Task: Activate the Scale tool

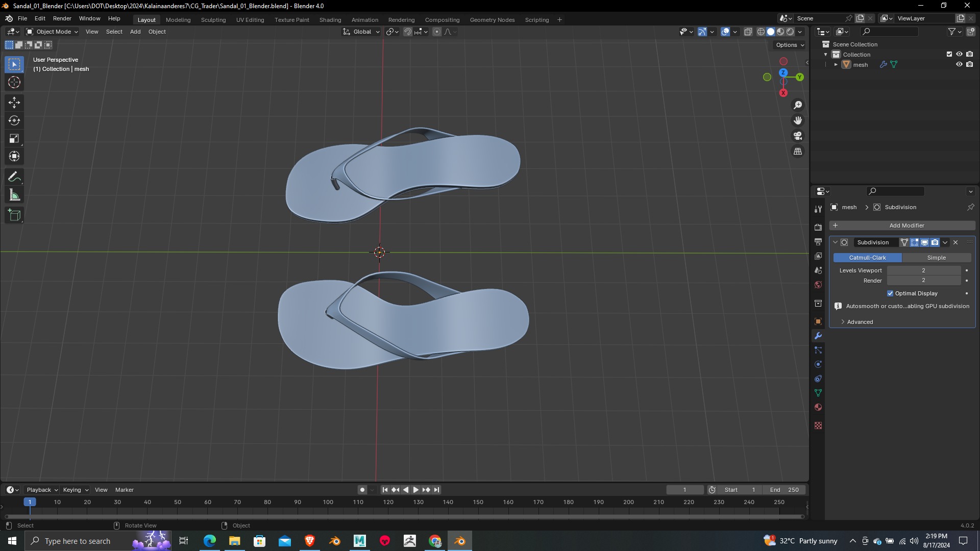Action: pyautogui.click(x=14, y=138)
